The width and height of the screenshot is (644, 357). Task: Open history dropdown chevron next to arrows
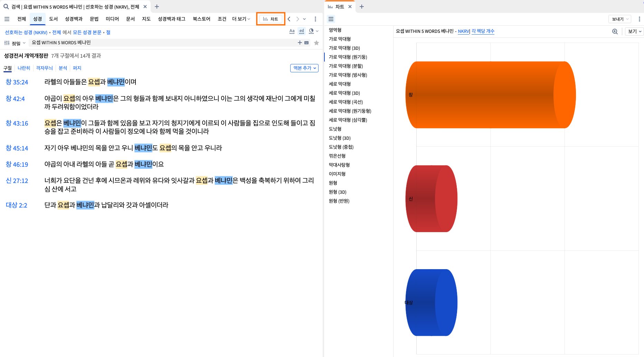[x=304, y=19]
